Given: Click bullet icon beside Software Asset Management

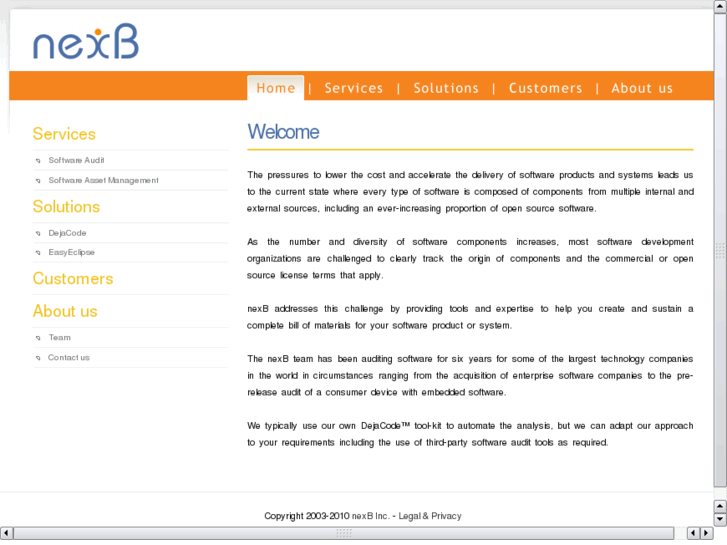Looking at the screenshot, I should pos(38,181).
